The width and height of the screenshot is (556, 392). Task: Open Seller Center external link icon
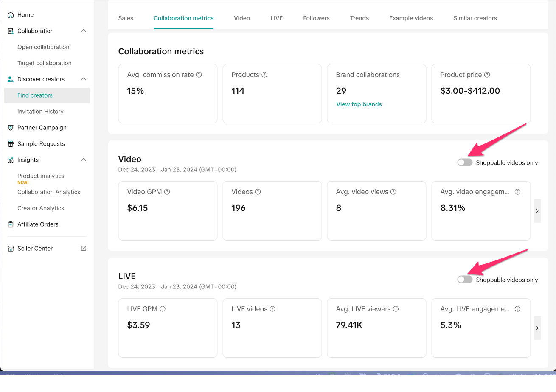(84, 249)
